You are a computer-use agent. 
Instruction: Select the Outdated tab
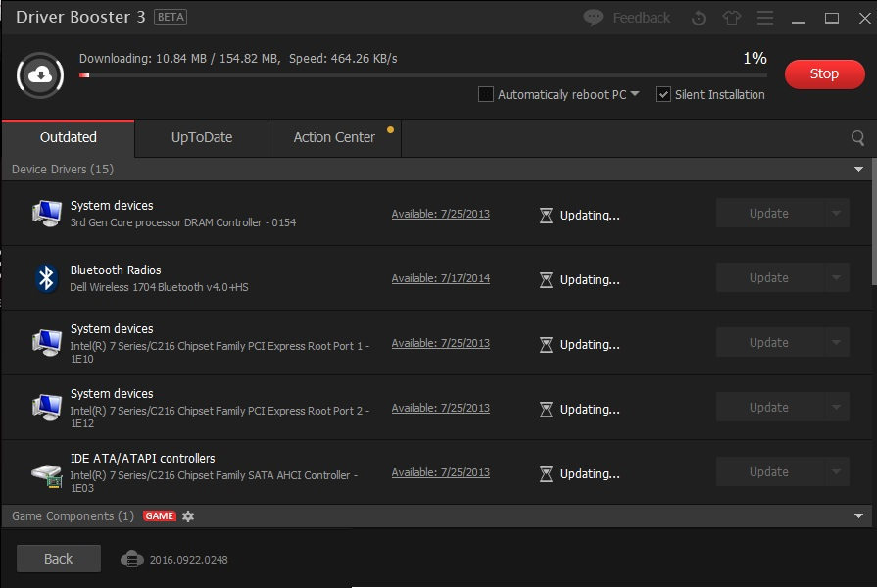click(69, 137)
